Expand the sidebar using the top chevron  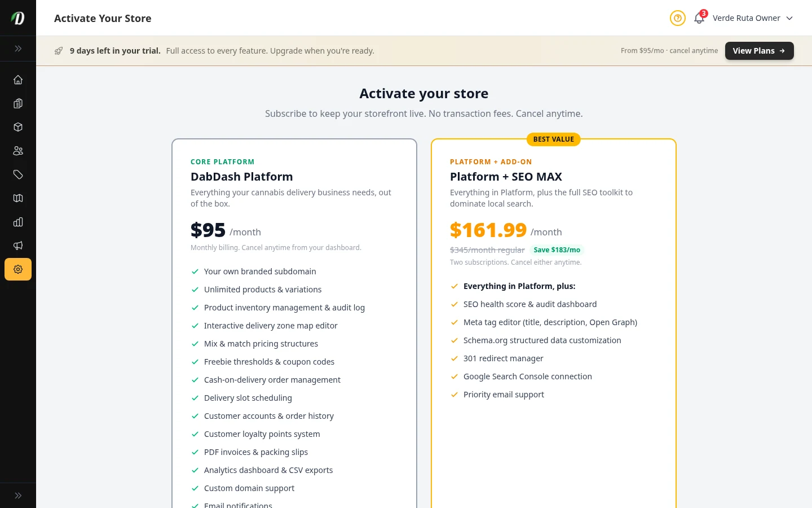tap(17, 49)
